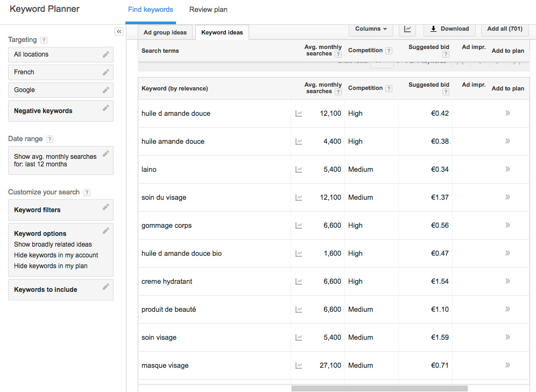Edit All locations with pencil icon

(106, 54)
